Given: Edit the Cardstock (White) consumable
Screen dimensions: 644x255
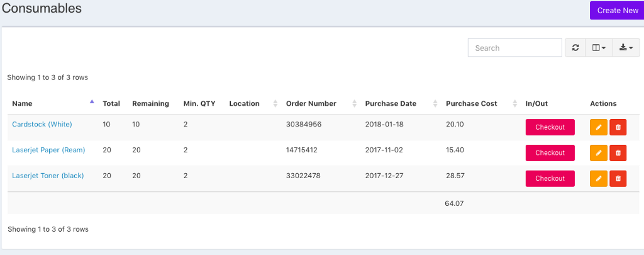Looking at the screenshot, I should point(598,127).
